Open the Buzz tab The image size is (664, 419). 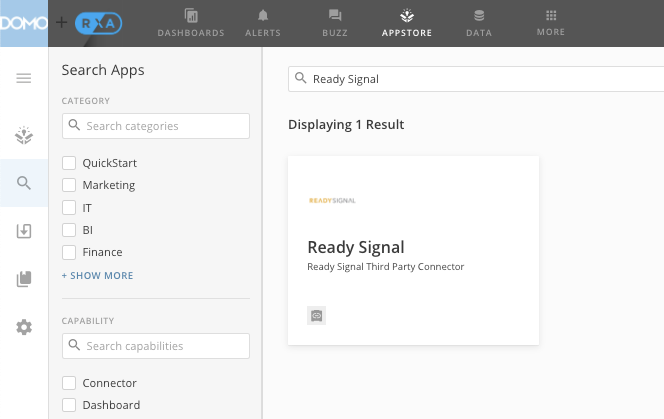pos(335,23)
